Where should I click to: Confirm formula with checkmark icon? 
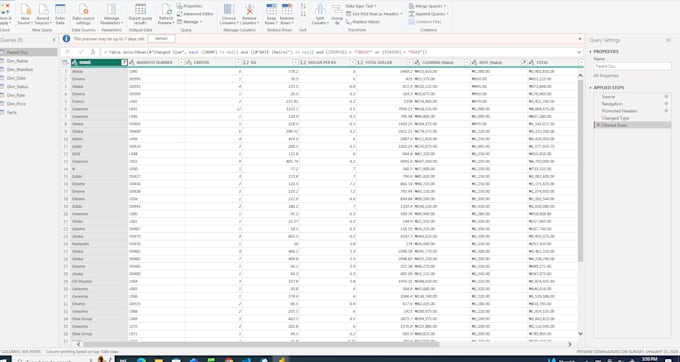(81, 52)
